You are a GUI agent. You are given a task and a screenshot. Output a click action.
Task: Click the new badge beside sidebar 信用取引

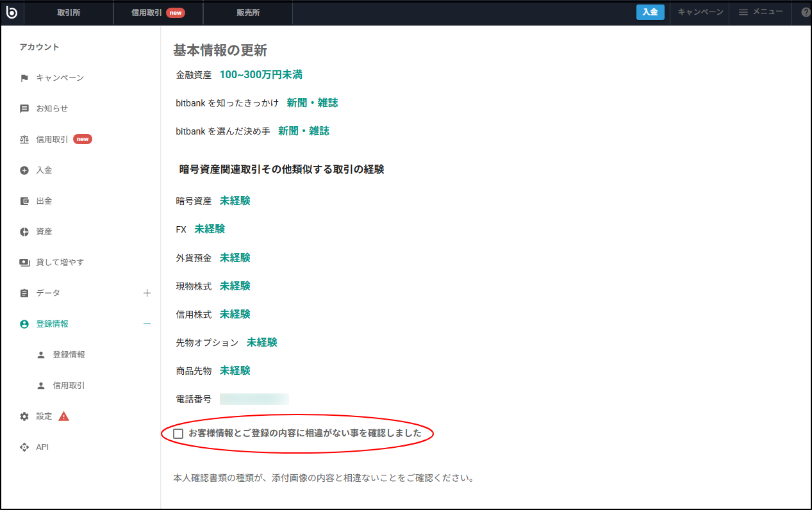[x=83, y=139]
